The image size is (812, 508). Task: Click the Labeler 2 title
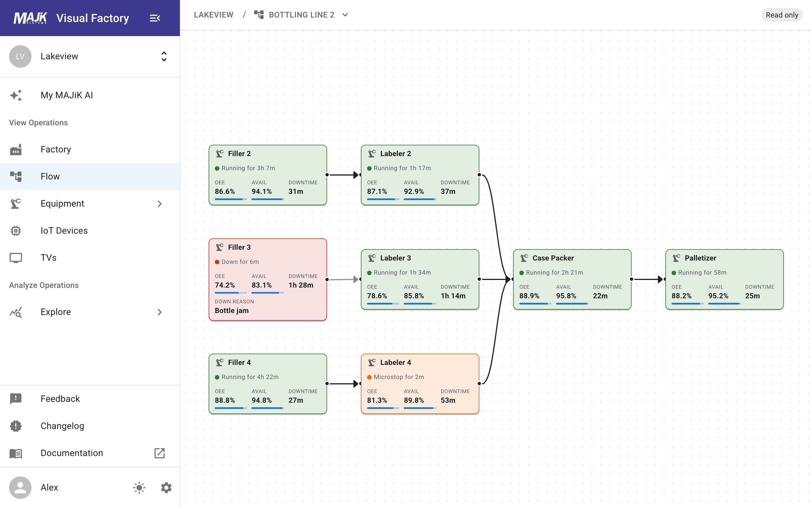click(x=396, y=154)
